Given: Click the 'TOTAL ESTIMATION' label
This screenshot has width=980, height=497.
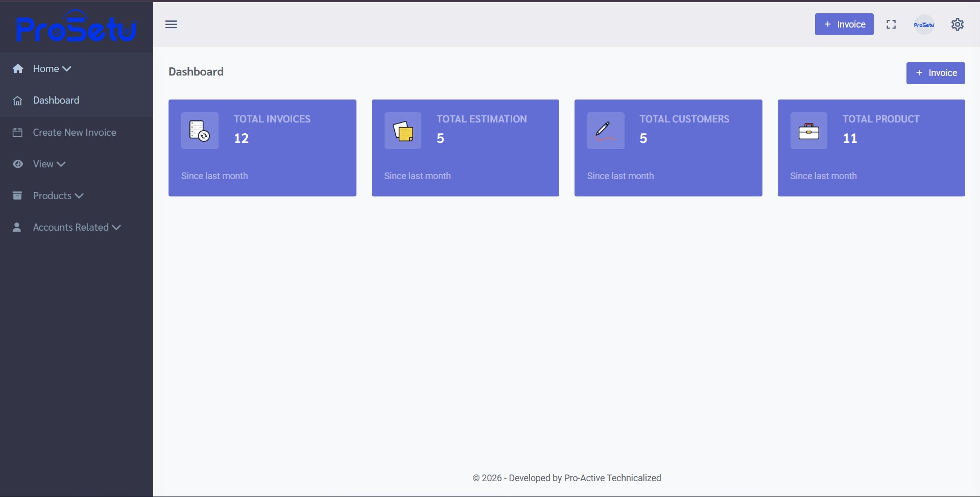Looking at the screenshot, I should click(x=482, y=119).
